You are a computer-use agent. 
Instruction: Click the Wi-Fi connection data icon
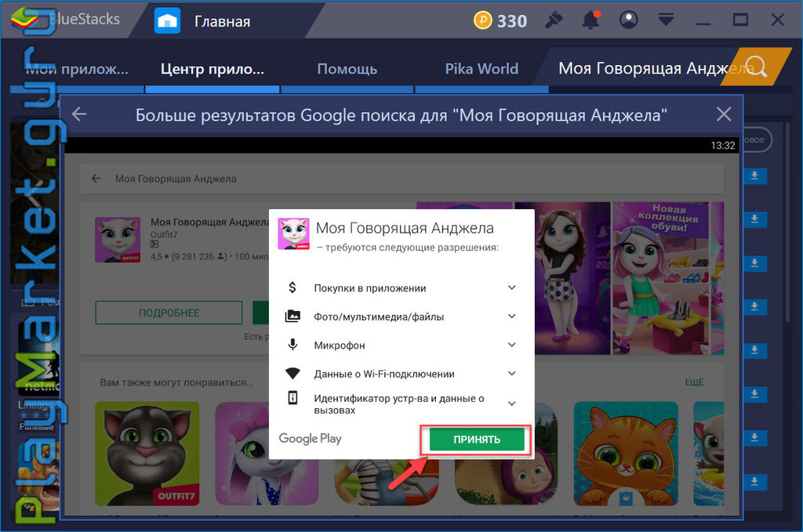292,374
